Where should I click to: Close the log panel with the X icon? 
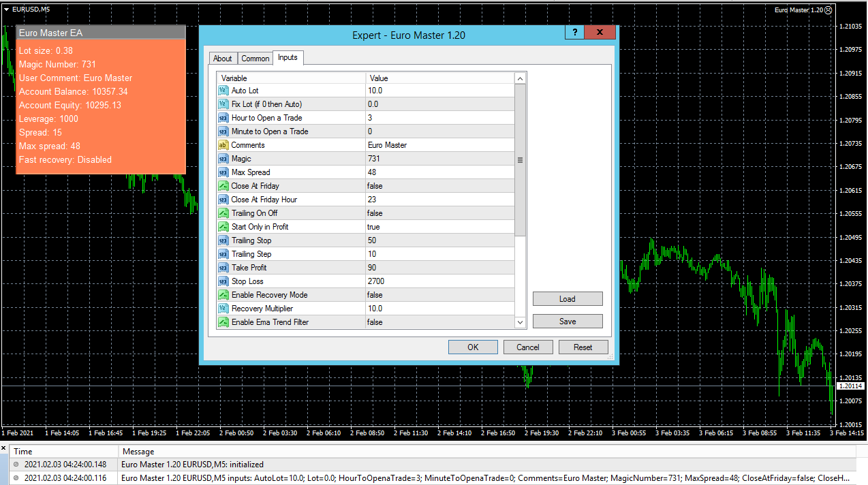click(x=3, y=449)
